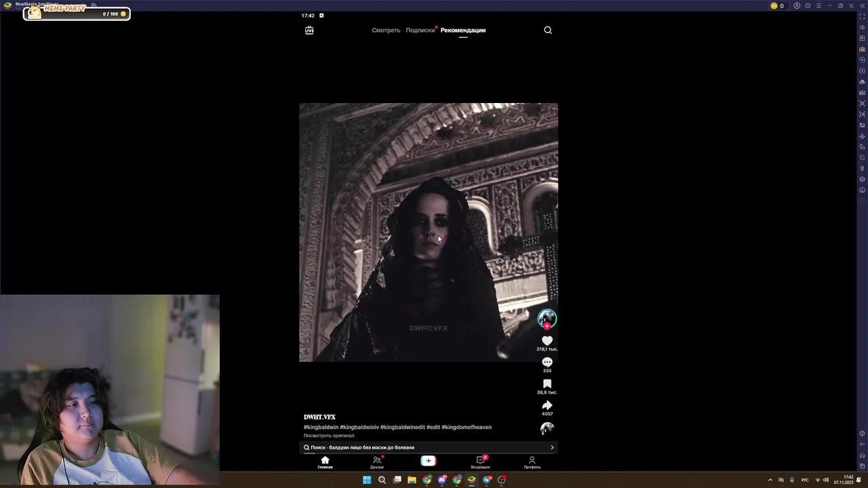Open BlueStacks screenshot capture icon

coord(863,103)
